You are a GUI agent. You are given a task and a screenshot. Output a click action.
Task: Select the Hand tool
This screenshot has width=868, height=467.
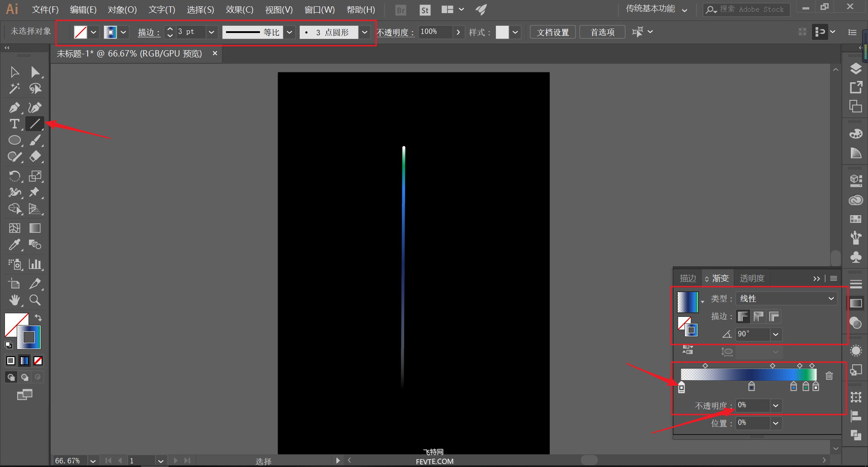pyautogui.click(x=14, y=300)
